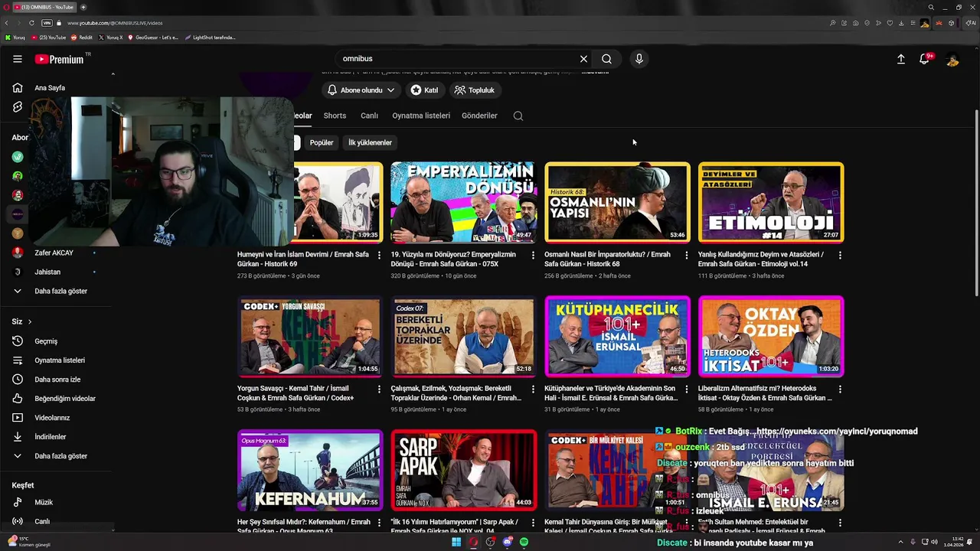980x551 pixels.
Task: Open more options for 19. Yüzyıla video
Action: tap(533, 255)
